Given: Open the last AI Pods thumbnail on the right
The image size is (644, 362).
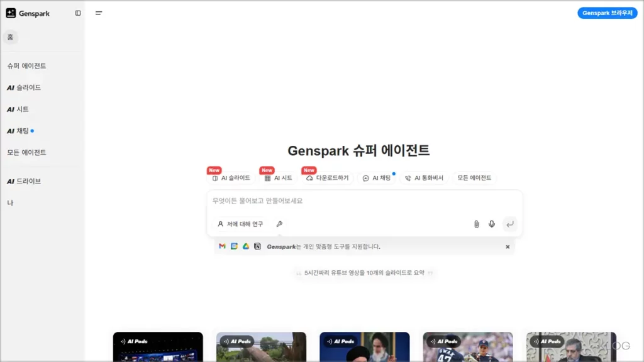Looking at the screenshot, I should [x=571, y=347].
